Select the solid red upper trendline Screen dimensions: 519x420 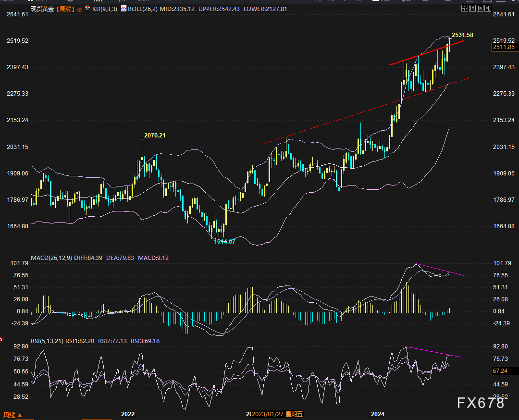point(427,53)
